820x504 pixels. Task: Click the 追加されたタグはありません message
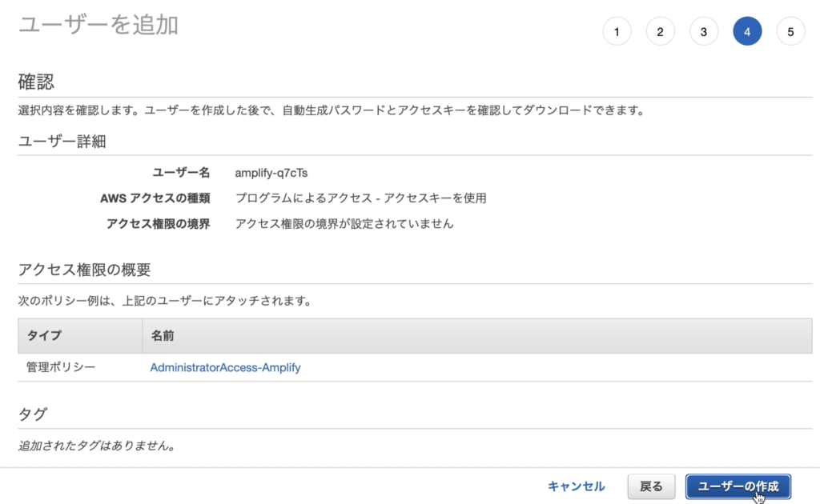click(96, 446)
